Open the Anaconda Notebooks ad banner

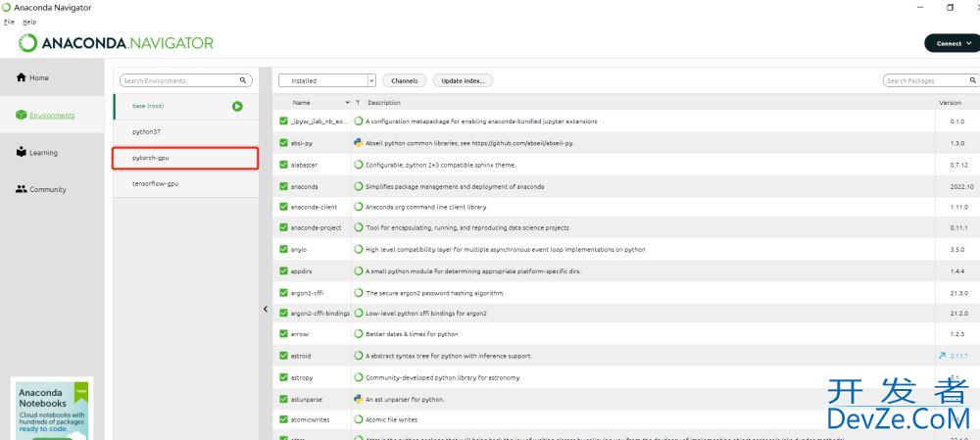(x=52, y=408)
